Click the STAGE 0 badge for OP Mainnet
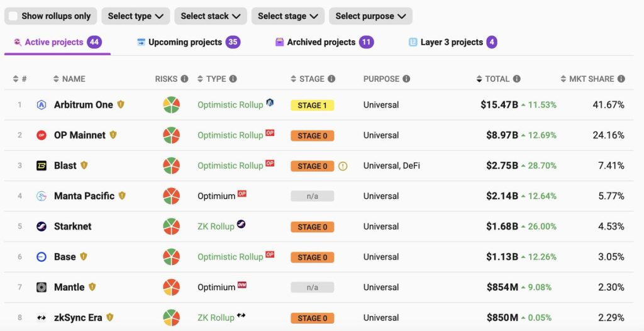The height and width of the screenshot is (331, 644). [312, 136]
